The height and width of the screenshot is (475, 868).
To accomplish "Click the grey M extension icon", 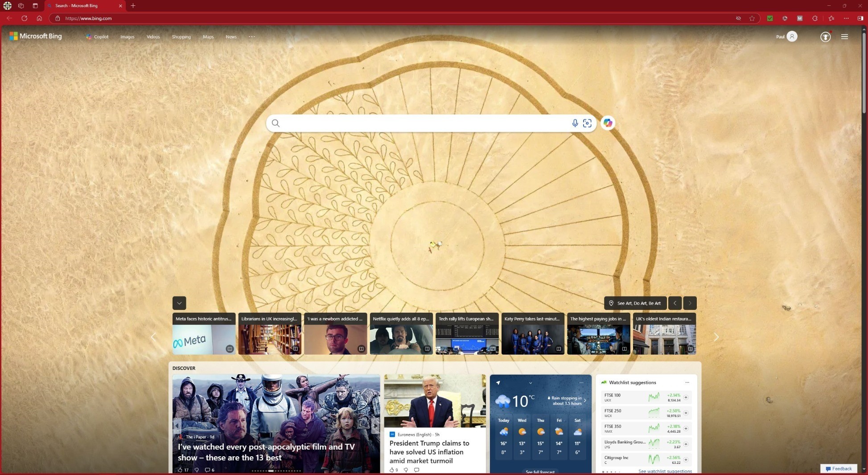I will point(800,18).
